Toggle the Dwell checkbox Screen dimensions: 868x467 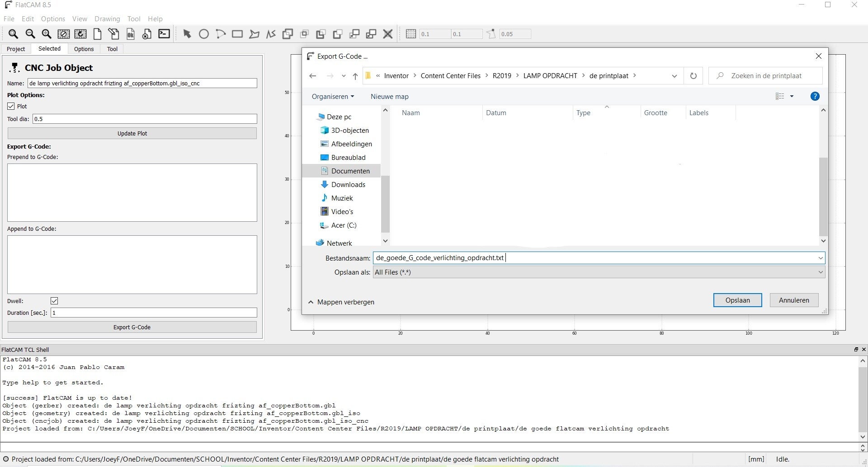(54, 301)
